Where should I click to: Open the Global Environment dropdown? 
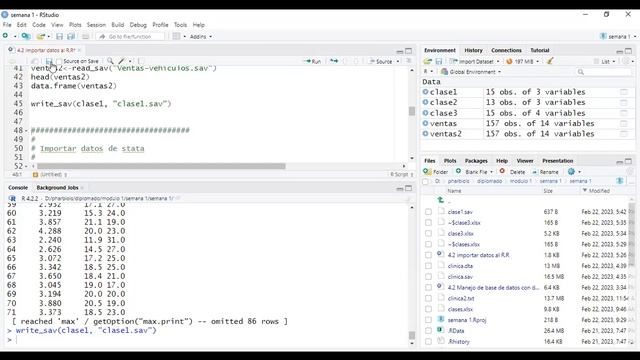tap(471, 72)
